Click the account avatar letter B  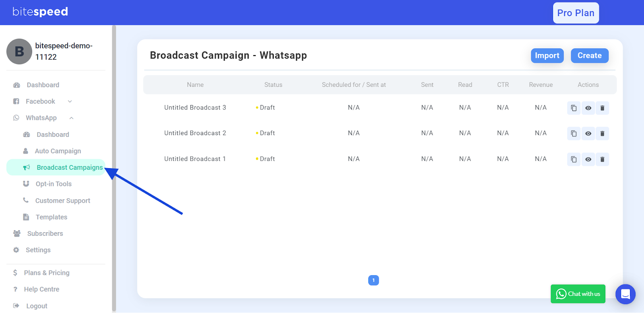coord(19,51)
